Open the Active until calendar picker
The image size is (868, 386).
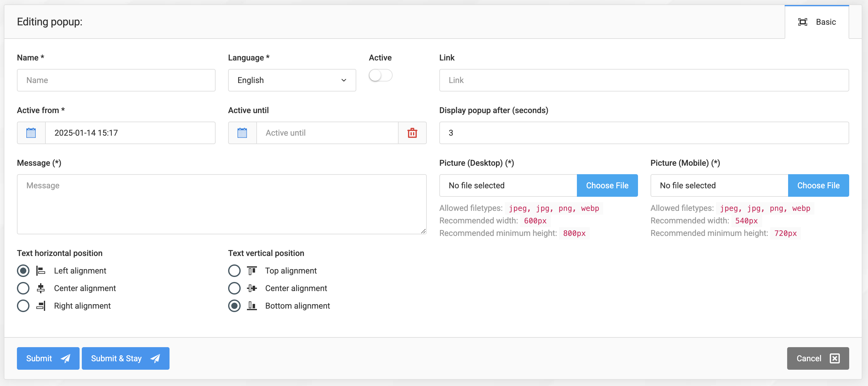pos(242,133)
